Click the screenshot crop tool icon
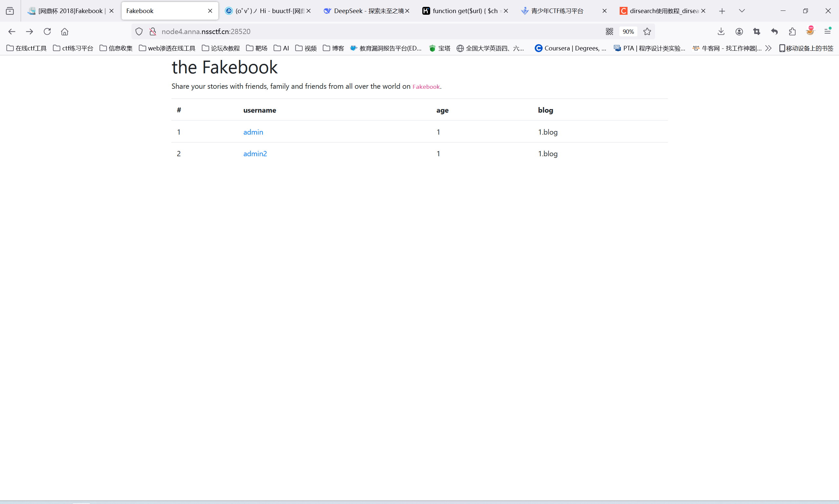The image size is (839, 504). point(756,31)
